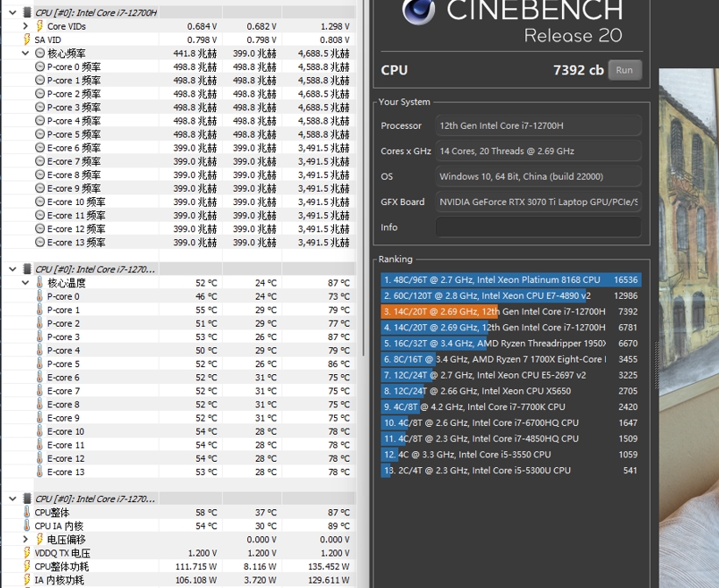719x588 pixels.
Task: Click the E-core 6 频率 clock icon
Action: 39,147
